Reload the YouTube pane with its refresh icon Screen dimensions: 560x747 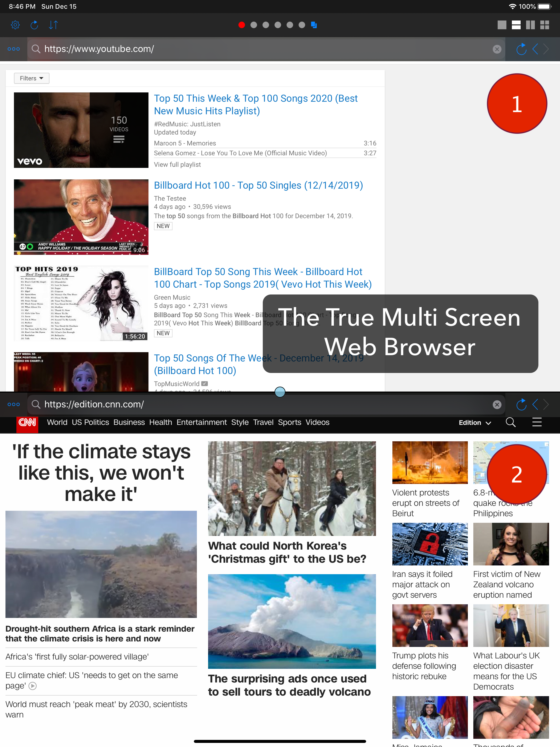521,49
